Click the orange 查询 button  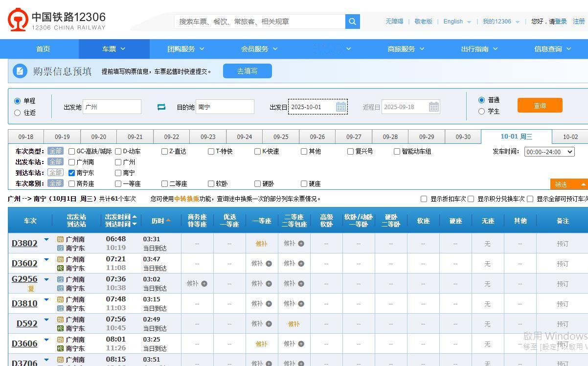click(x=540, y=105)
